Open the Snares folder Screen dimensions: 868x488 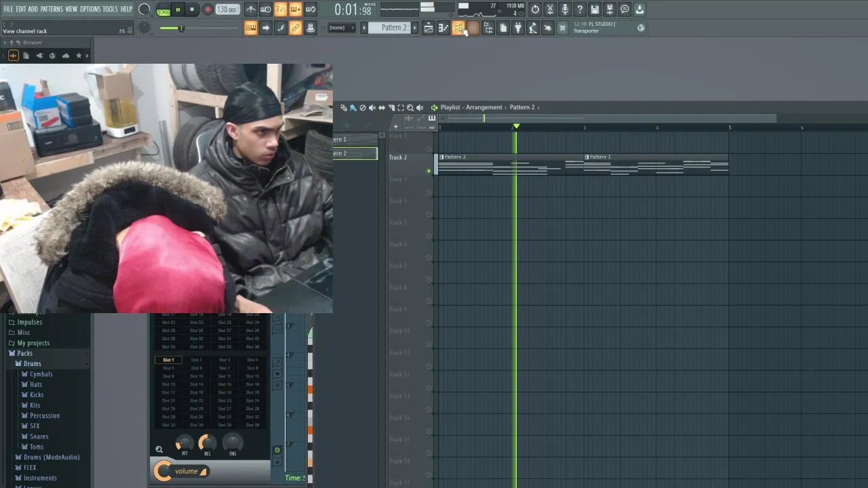tap(39, 436)
